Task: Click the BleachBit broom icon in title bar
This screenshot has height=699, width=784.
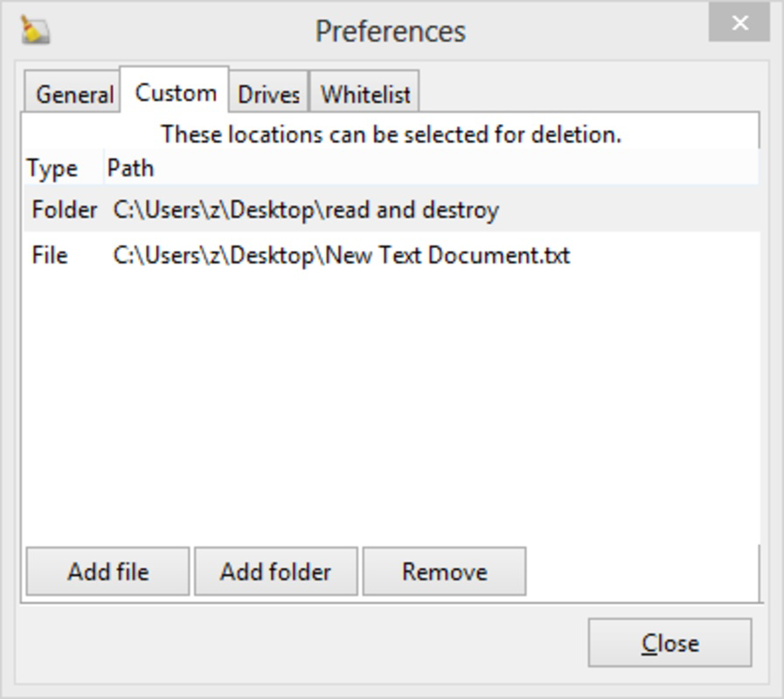Action: pos(34,30)
